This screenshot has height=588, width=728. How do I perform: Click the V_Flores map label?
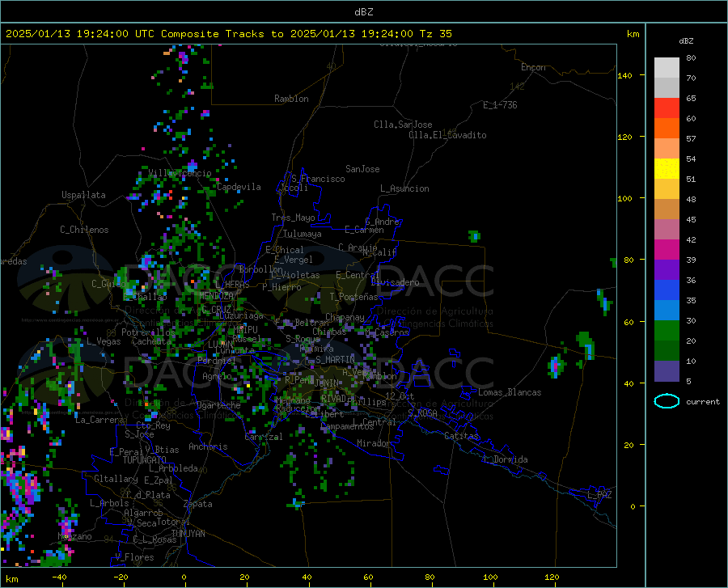pyautogui.click(x=134, y=557)
